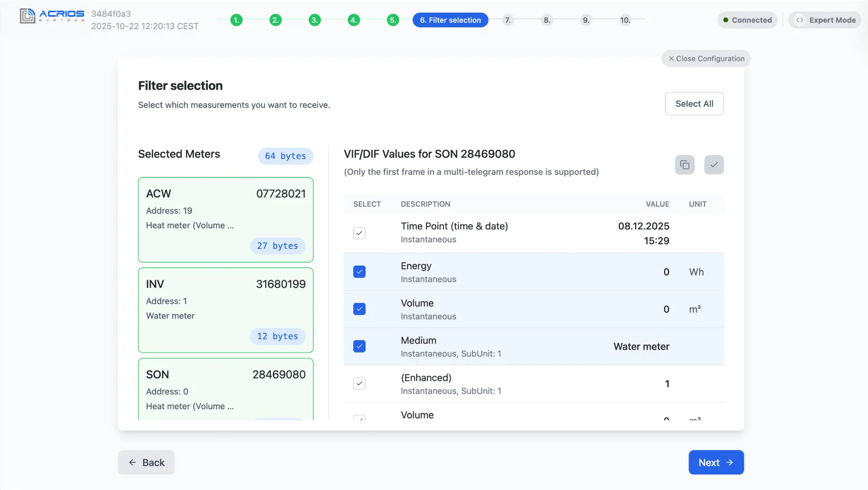
Task: Go Back to previous step
Action: [146, 462]
